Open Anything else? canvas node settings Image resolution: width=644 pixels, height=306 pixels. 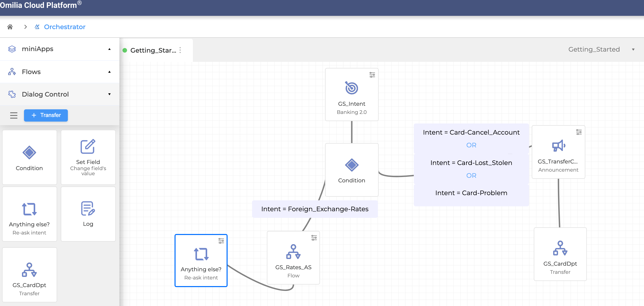coord(221,241)
